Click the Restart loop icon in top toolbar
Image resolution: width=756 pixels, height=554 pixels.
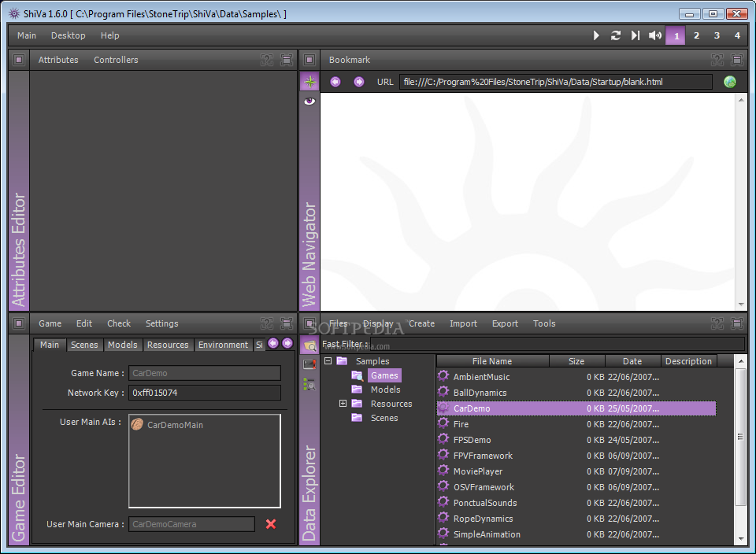coord(616,35)
